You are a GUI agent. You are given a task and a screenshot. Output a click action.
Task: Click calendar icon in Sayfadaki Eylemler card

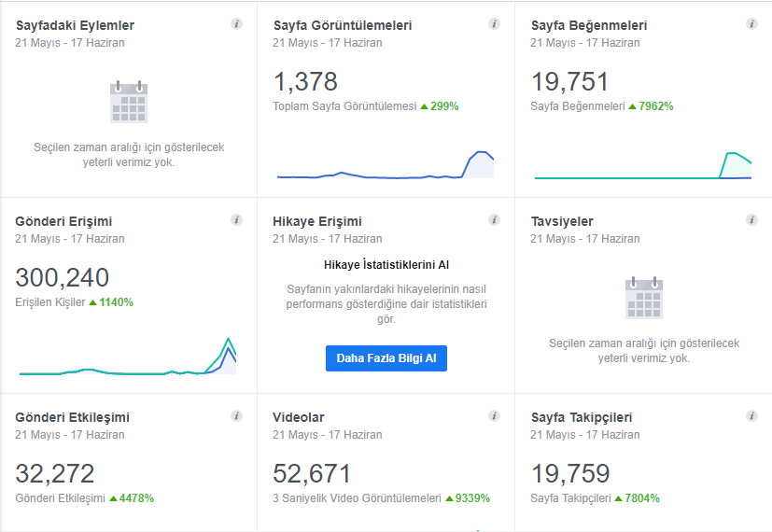(x=129, y=102)
